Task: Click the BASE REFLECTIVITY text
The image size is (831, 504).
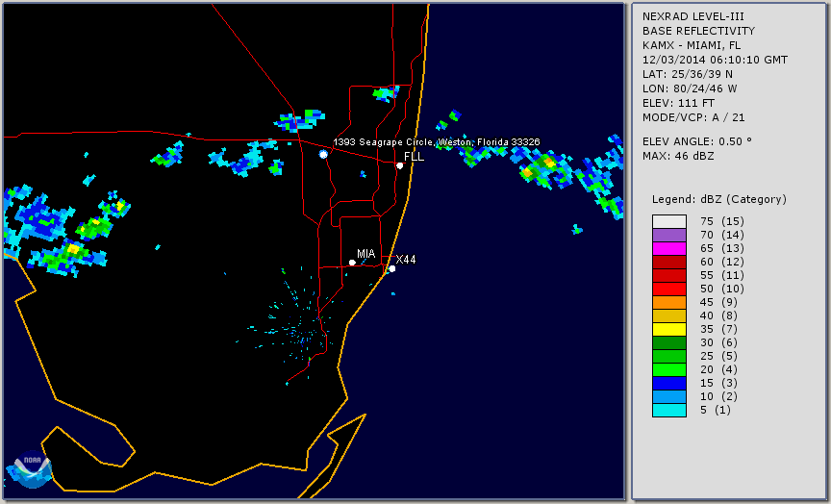Action: [x=698, y=31]
